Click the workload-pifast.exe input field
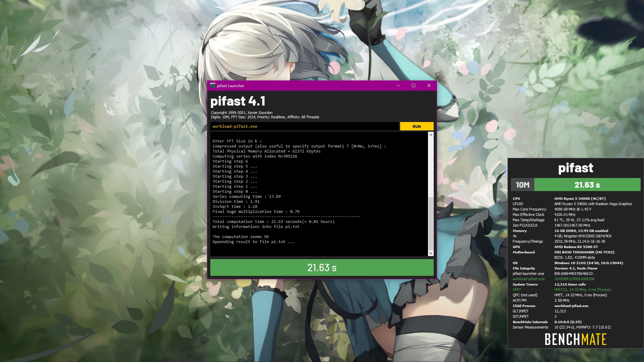This screenshot has width=644, height=362. [305, 126]
